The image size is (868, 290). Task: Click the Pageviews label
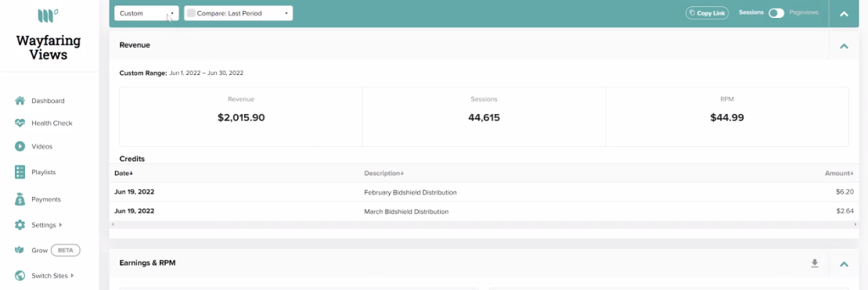pyautogui.click(x=804, y=13)
